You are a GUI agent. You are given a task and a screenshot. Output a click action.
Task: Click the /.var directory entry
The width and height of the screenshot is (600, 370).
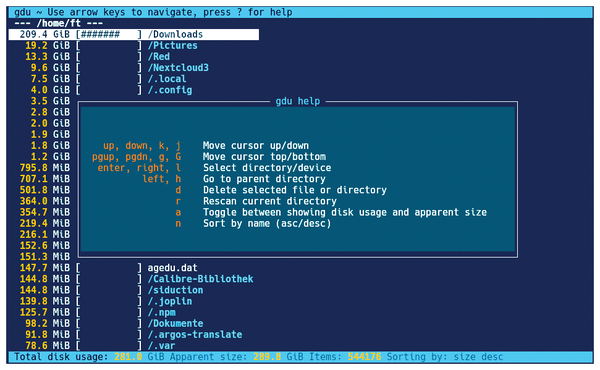click(161, 345)
